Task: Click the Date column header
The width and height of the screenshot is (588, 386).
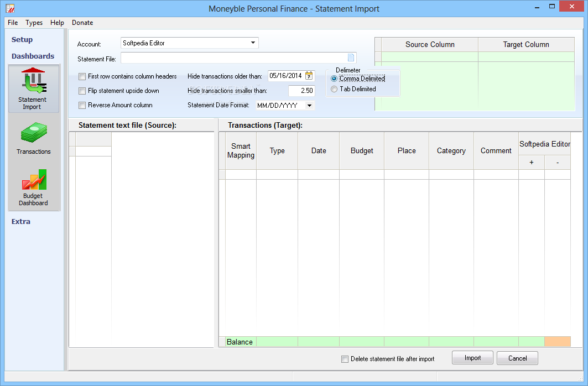Action: [x=319, y=150]
